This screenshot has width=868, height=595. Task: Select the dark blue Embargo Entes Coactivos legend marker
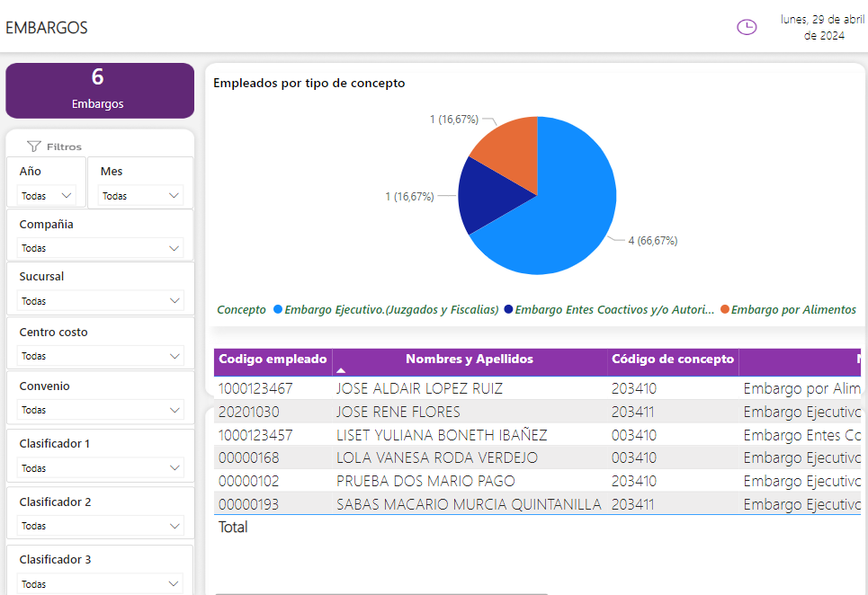click(x=509, y=309)
